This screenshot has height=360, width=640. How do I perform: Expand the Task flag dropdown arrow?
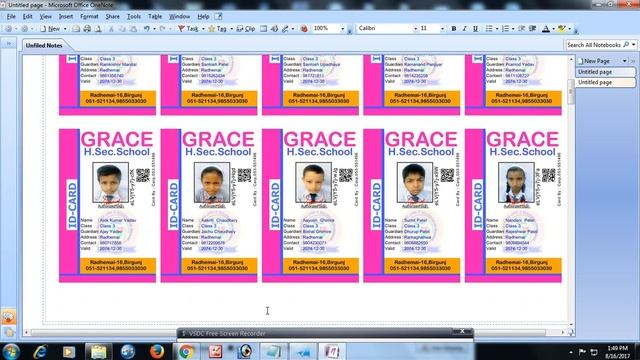pyautogui.click(x=202, y=29)
